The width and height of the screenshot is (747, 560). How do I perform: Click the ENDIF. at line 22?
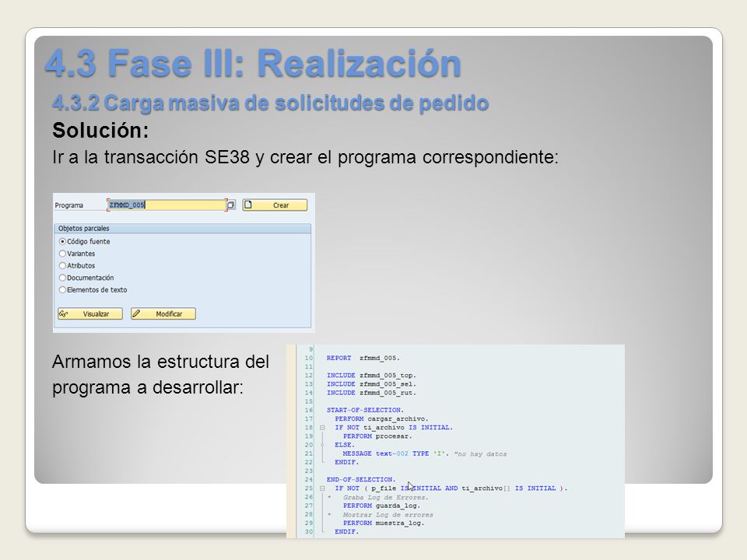(346, 462)
